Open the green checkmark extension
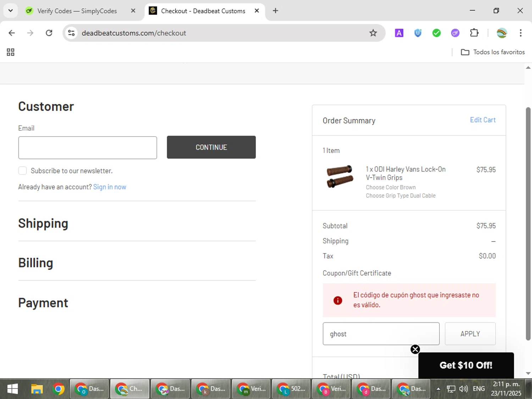532x399 pixels. 437,33
